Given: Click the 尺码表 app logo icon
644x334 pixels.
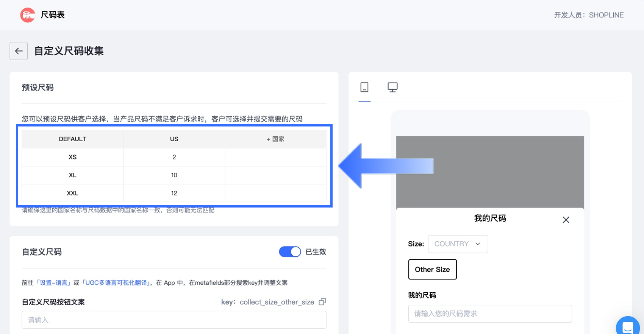Looking at the screenshot, I should (x=28, y=15).
